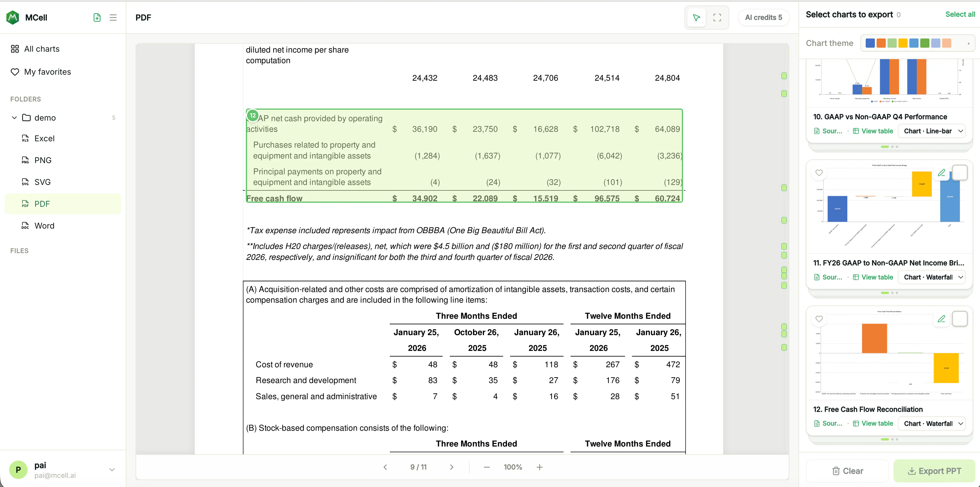
Task: Favorite the Free Cash Flow Reconciliation chart
Action: coord(819,319)
